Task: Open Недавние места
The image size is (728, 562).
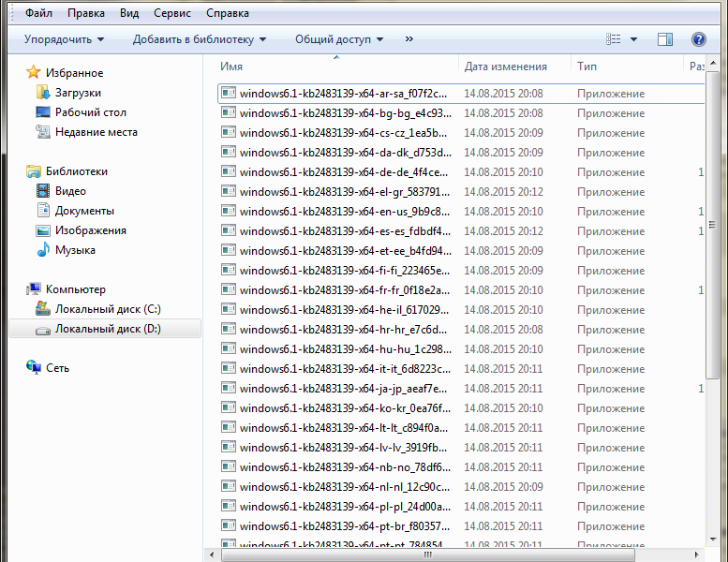Action: (97, 132)
